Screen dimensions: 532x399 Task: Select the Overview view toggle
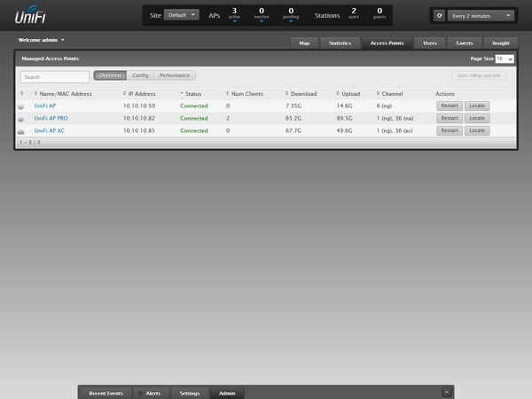110,75
